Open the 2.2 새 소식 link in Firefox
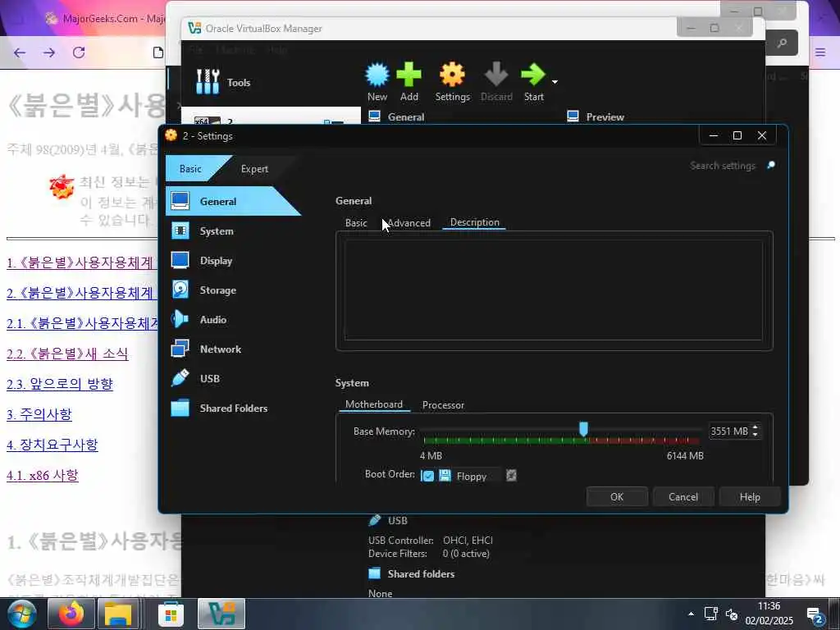 [x=67, y=354]
